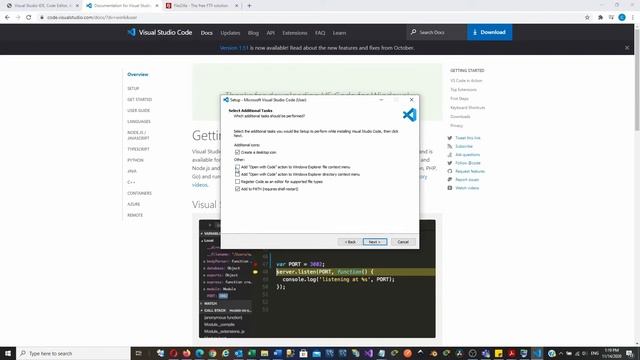This screenshot has width=640, height=360.
Task: Dismiss the version announcement banner with X
Action: (x=627, y=48)
